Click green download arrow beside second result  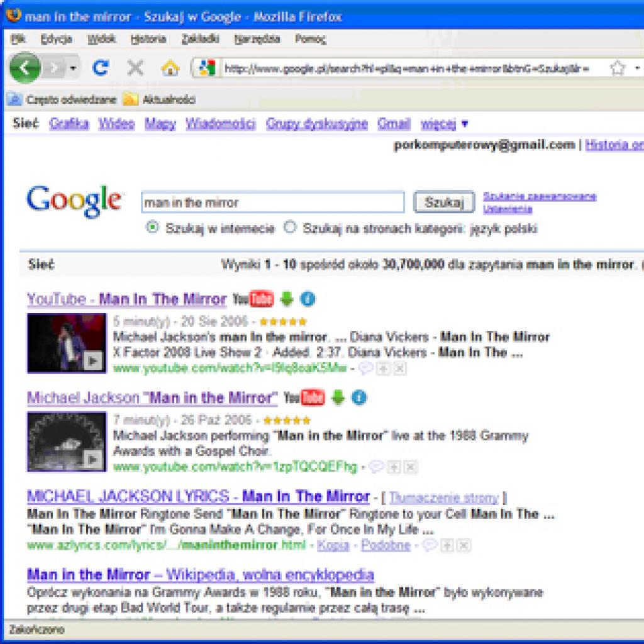[338, 397]
